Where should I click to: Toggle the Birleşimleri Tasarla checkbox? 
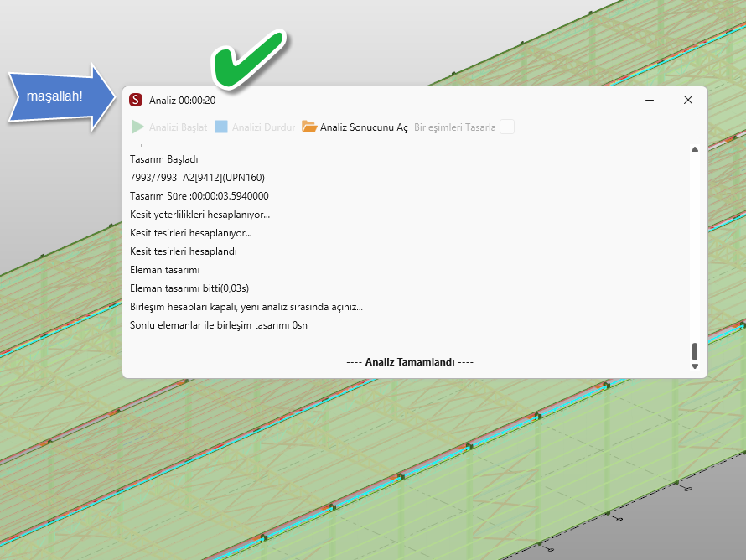click(507, 127)
